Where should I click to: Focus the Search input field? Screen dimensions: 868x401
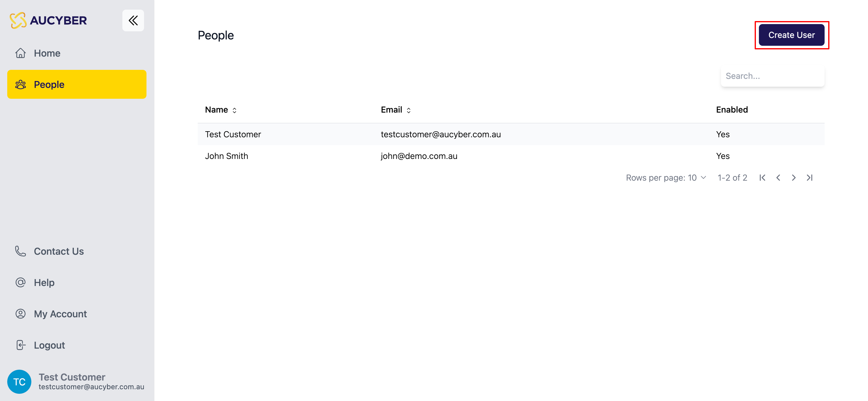coord(772,76)
